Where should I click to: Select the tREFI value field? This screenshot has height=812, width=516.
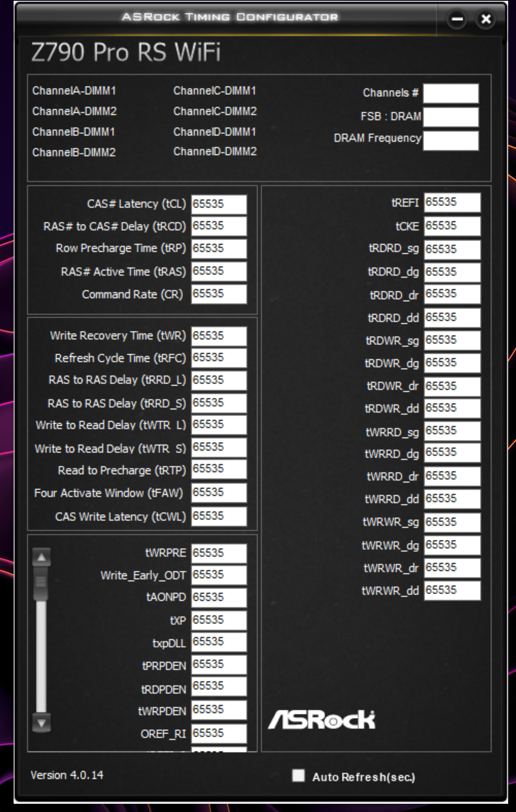pyautogui.click(x=453, y=203)
